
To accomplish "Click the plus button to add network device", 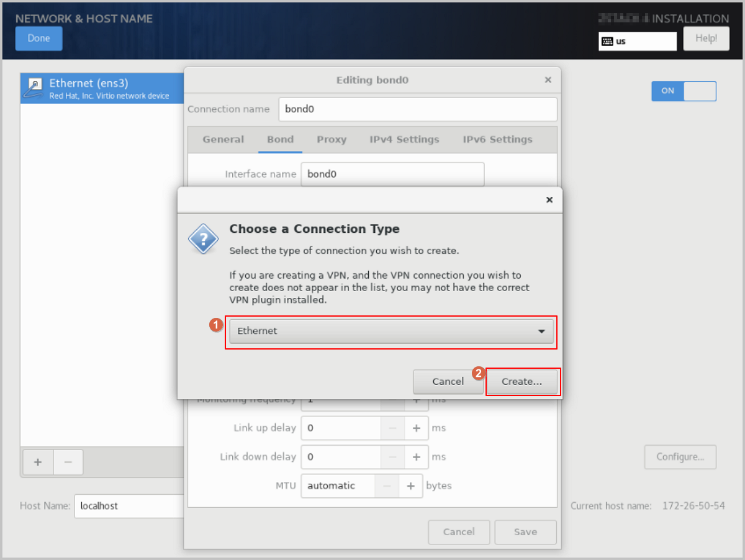I will [38, 462].
